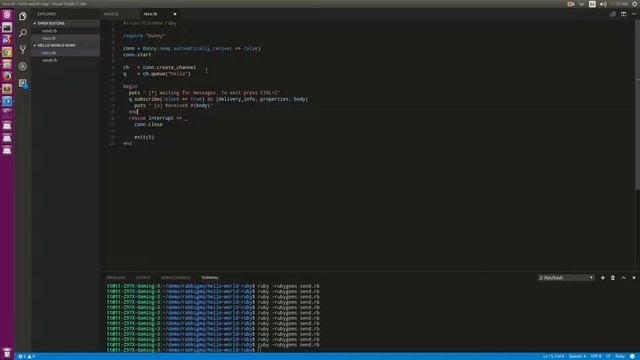The height and width of the screenshot is (360, 640).
Task: Click the errors and warnings status indicator
Action: [27, 356]
